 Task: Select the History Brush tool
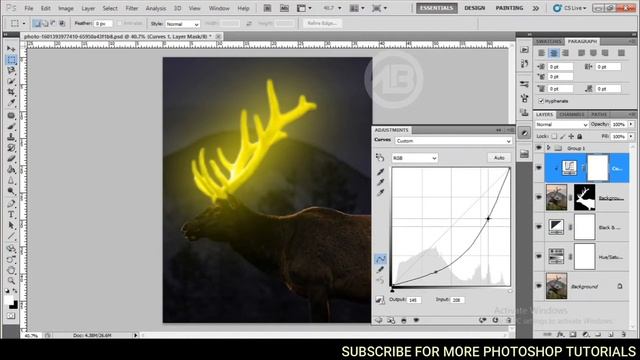coord(11,148)
